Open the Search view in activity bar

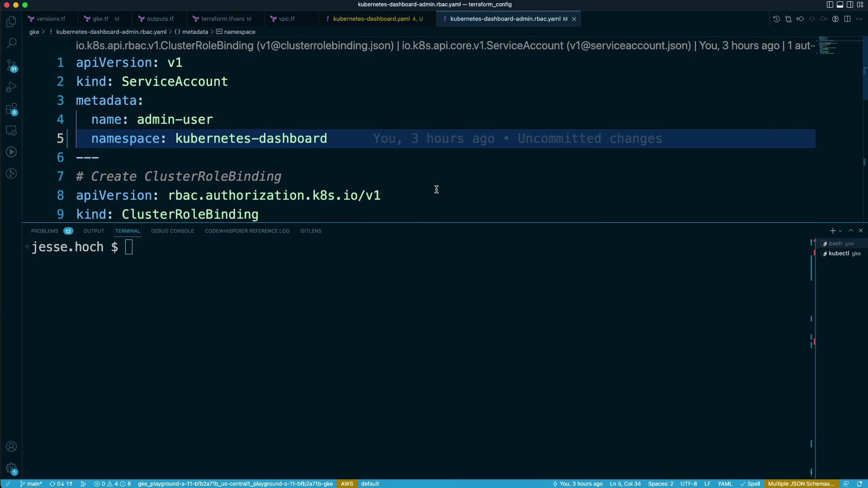point(11,43)
